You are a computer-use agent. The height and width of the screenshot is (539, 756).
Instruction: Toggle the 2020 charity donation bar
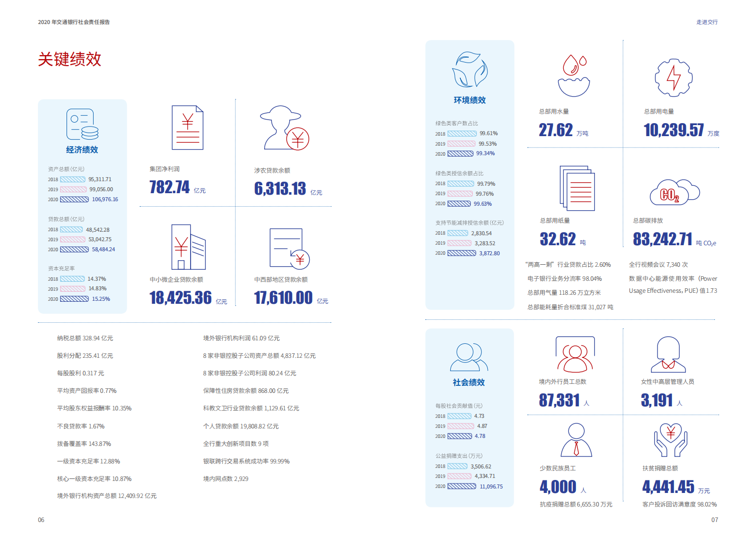point(460,486)
